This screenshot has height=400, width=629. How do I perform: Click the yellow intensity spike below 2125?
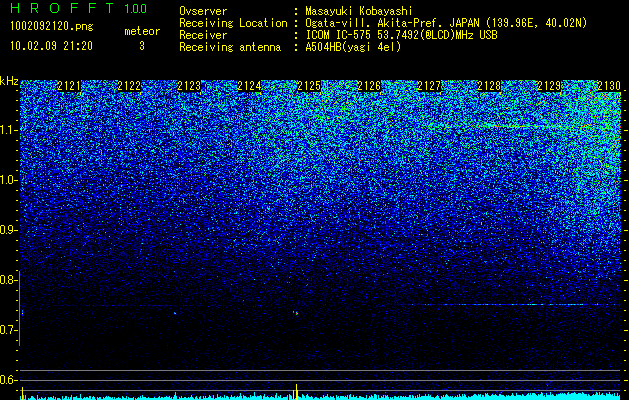(296, 392)
